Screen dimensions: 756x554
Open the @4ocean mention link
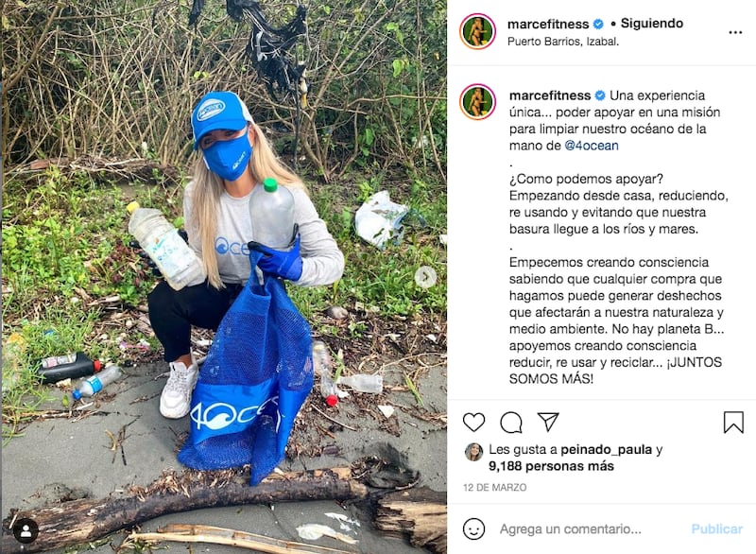(x=592, y=146)
